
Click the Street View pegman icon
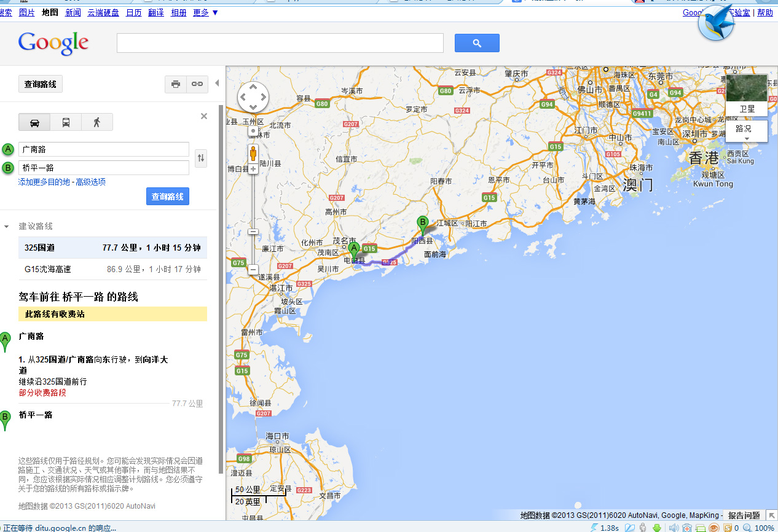pyautogui.click(x=253, y=153)
